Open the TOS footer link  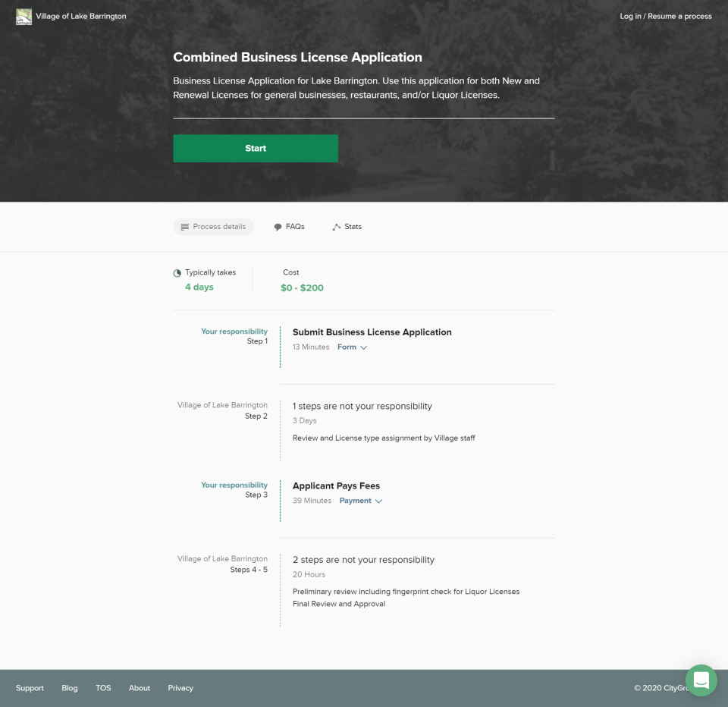[x=103, y=688]
